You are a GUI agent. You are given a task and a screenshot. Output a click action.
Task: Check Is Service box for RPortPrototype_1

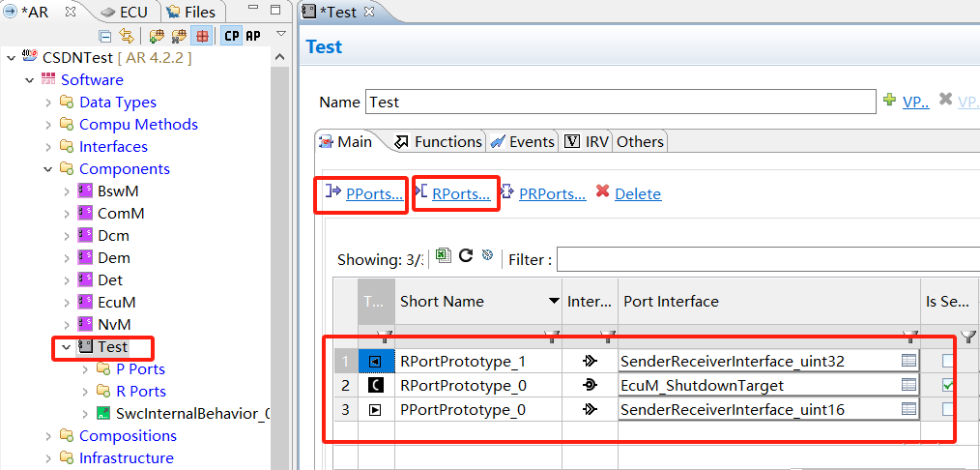pyautogui.click(x=949, y=362)
